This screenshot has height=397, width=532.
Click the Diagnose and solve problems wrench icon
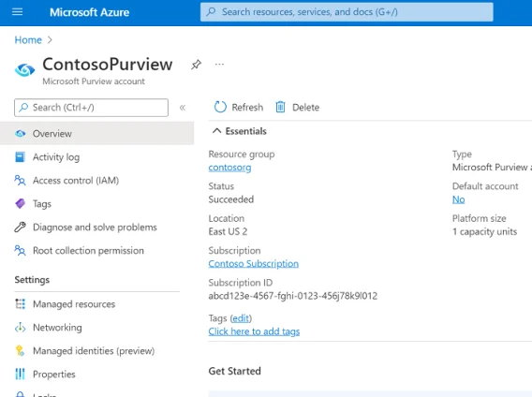20,227
